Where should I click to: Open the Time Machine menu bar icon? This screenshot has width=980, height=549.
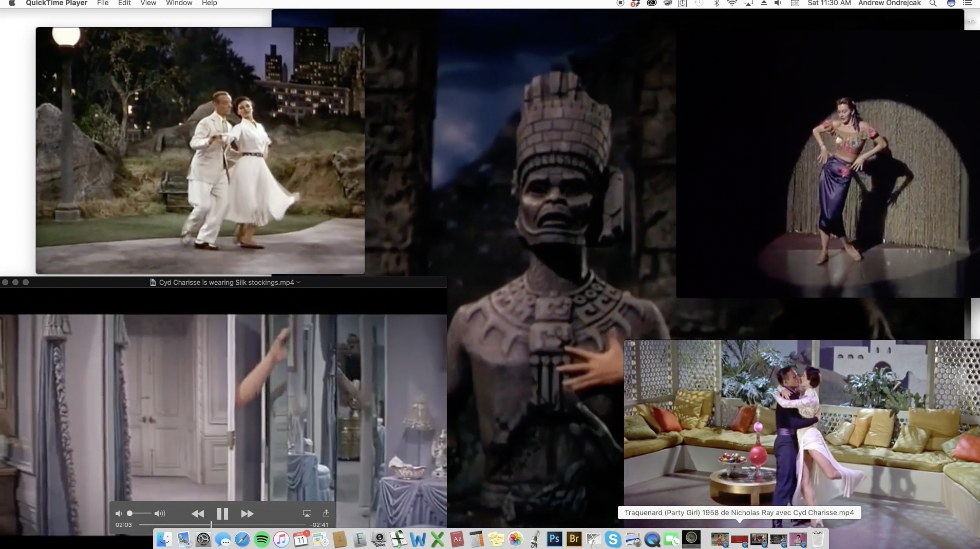point(699,3)
